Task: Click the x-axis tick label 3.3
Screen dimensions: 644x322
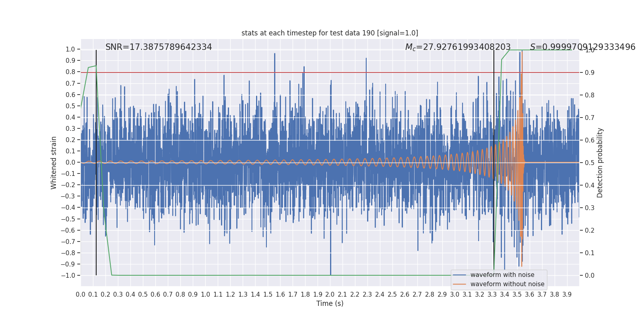Action: coord(492,295)
